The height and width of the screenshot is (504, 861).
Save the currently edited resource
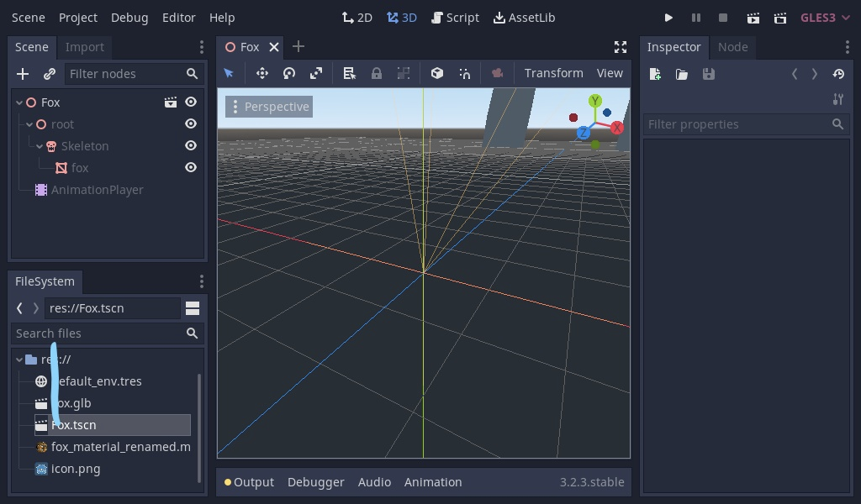click(x=709, y=74)
